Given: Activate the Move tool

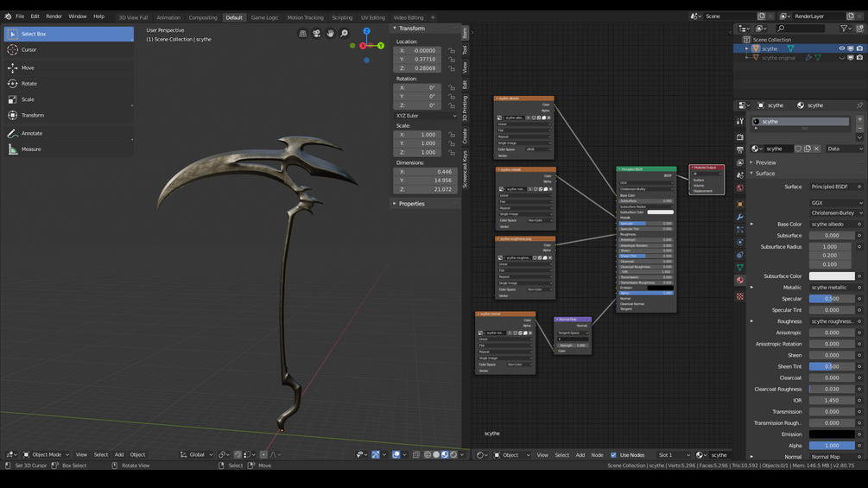Looking at the screenshot, I should point(28,67).
